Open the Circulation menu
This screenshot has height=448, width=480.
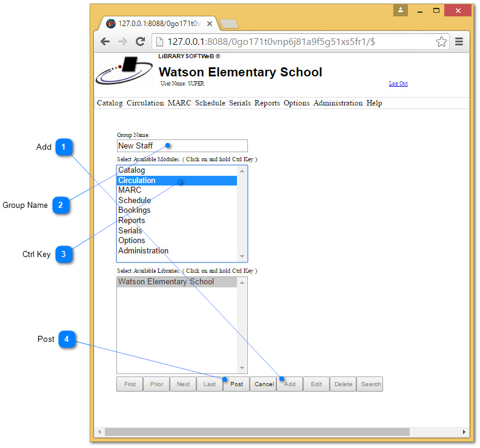point(145,103)
